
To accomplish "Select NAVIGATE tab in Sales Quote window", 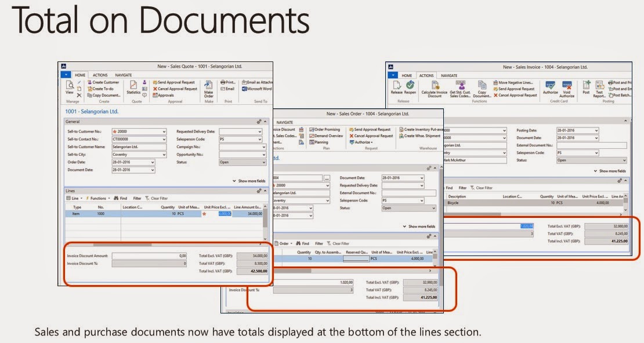I will point(123,75).
